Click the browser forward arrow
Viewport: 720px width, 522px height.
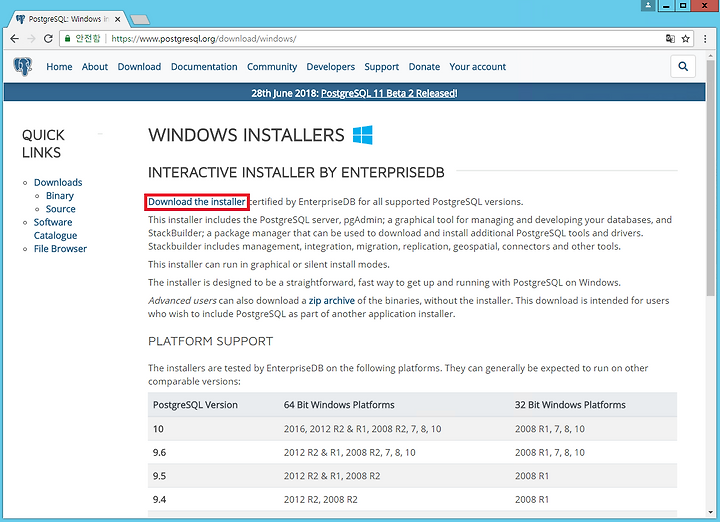point(31,39)
